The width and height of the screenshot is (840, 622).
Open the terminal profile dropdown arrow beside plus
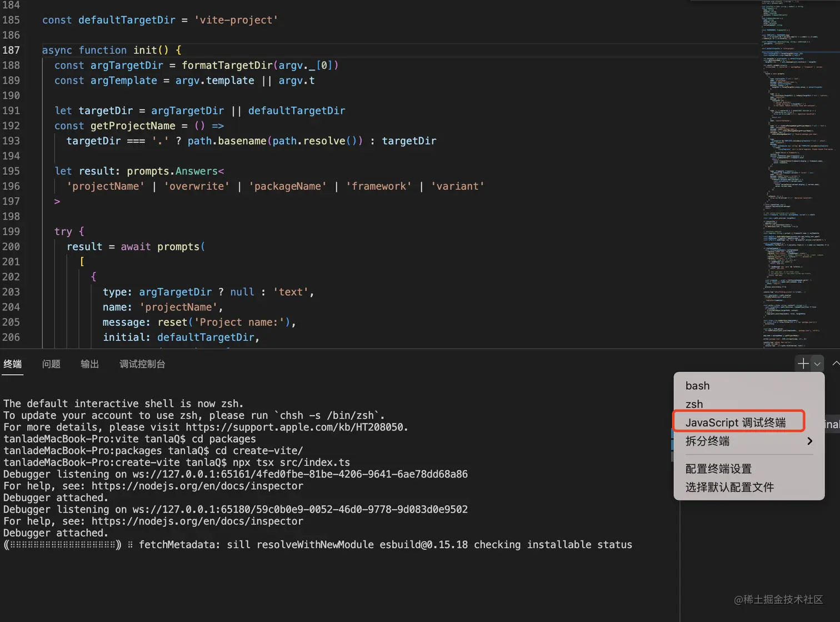click(x=817, y=364)
